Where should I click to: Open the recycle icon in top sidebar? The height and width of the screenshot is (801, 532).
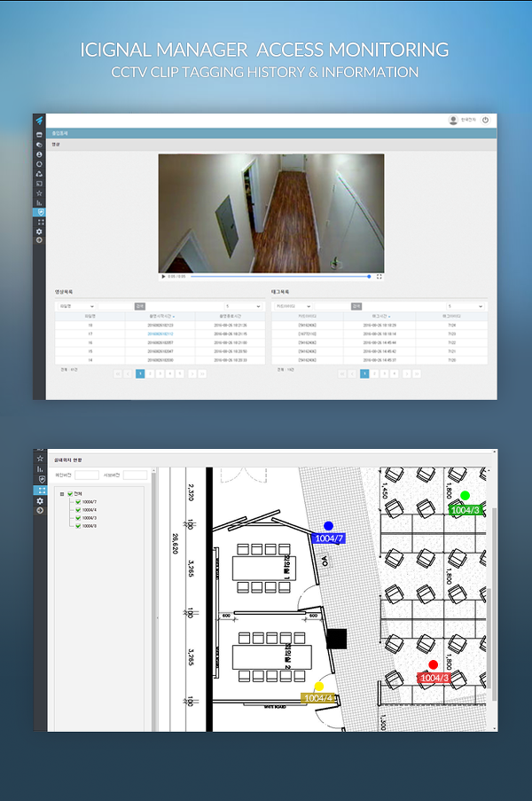39,174
